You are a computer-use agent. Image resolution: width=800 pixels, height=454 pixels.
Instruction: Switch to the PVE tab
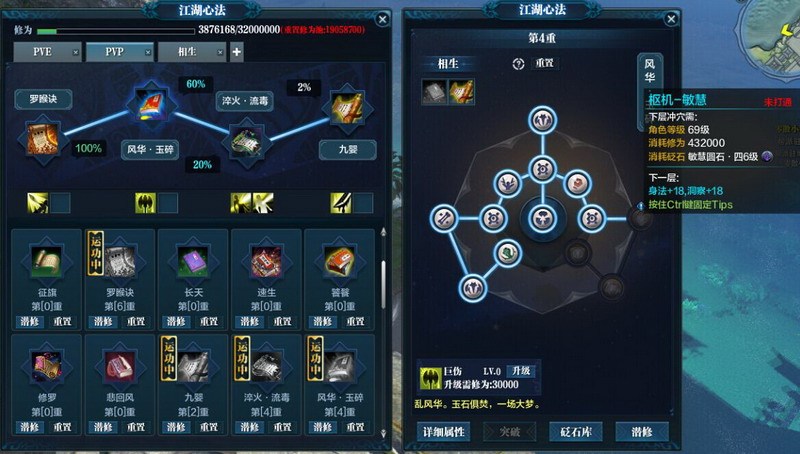point(42,52)
